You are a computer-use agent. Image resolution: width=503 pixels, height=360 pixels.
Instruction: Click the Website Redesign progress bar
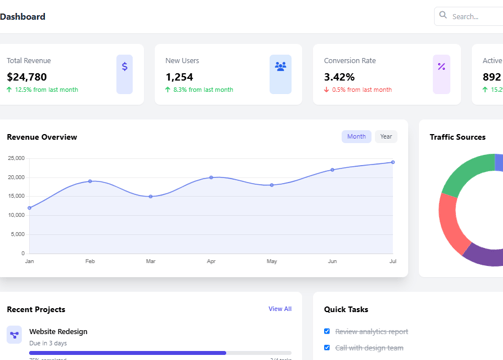coord(160,353)
